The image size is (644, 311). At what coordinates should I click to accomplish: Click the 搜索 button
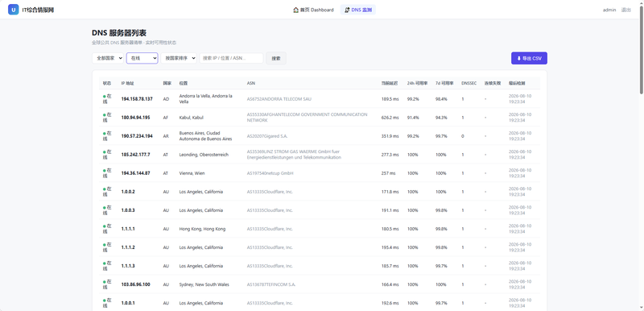(276, 58)
